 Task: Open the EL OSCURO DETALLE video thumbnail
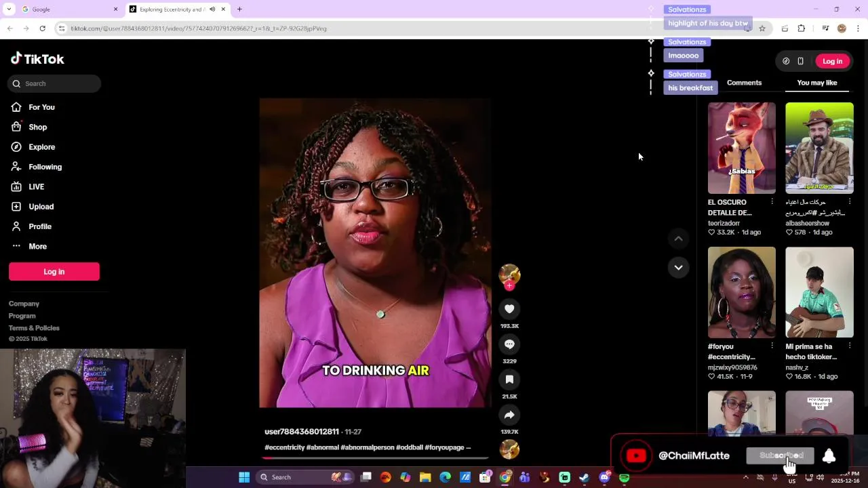point(742,148)
